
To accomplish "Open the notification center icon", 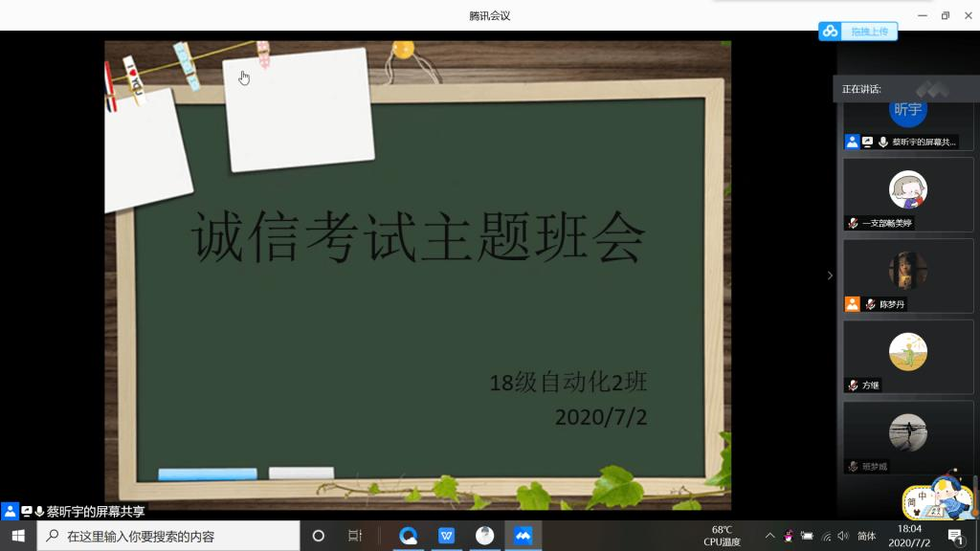I will [x=955, y=536].
